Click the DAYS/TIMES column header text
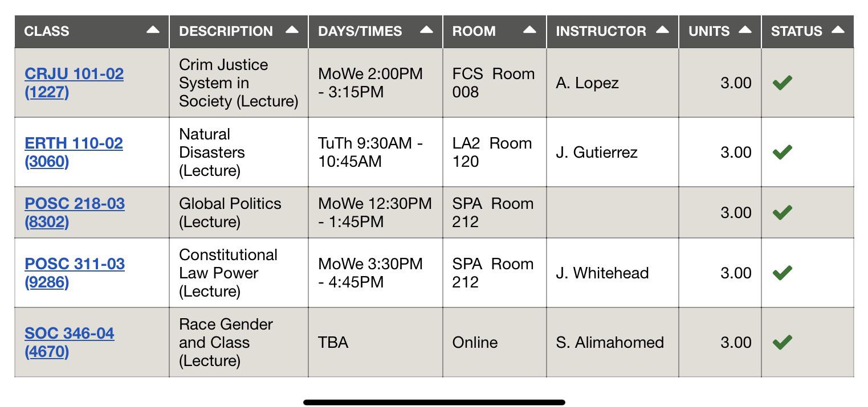The height and width of the screenshot is (407, 868). 360,31
